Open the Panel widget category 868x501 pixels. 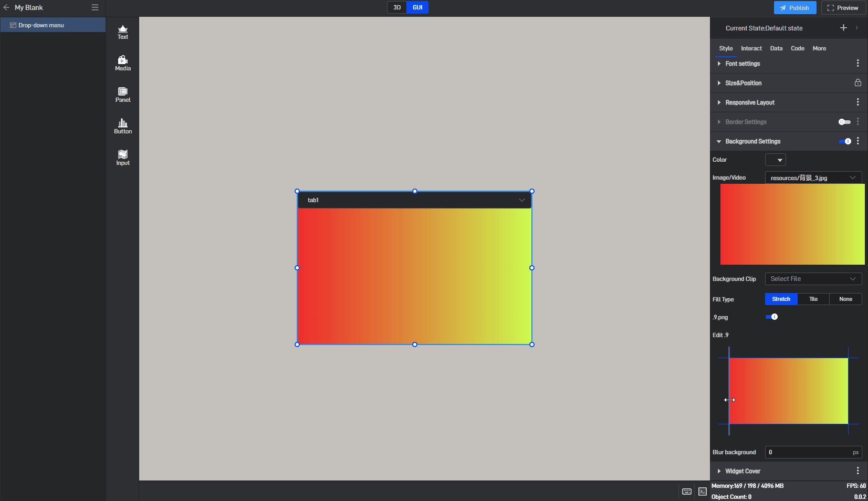[123, 95]
